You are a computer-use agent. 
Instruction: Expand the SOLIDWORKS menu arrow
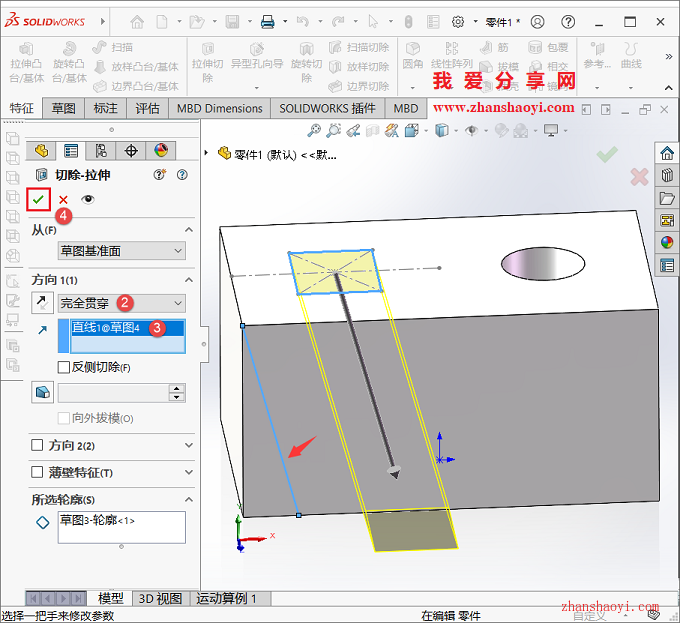tap(103, 21)
